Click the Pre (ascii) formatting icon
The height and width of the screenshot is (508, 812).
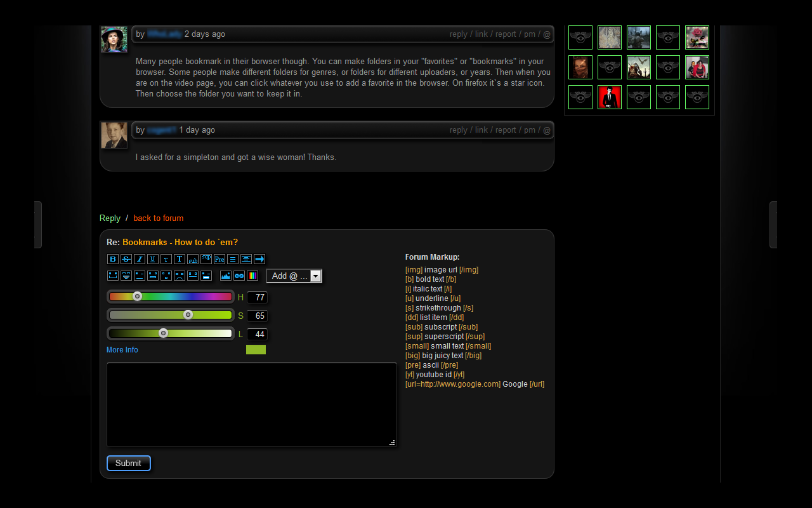(x=219, y=259)
